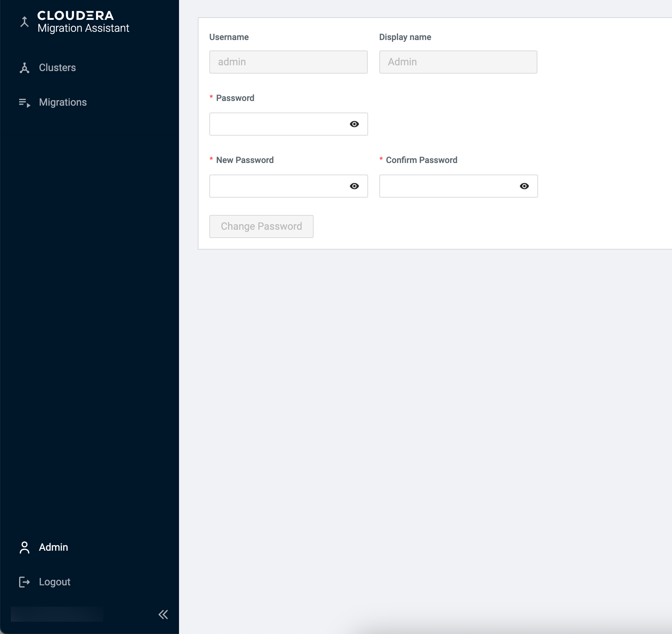
Task: Click the Cloudera Migration Assistant logo icon
Action: pyautogui.click(x=24, y=22)
